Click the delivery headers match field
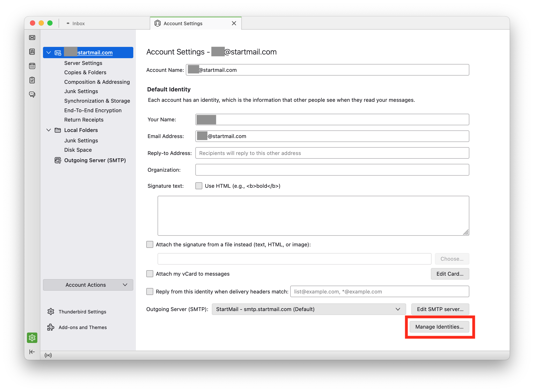Image resolution: width=534 pixels, height=392 pixels. click(380, 292)
